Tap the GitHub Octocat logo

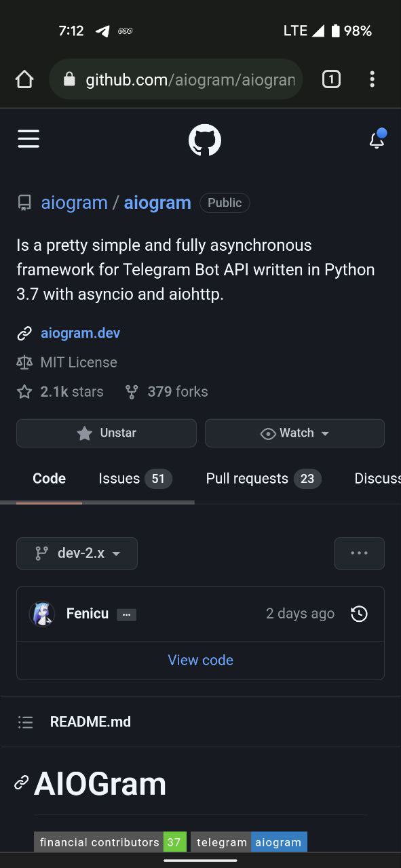(205, 140)
